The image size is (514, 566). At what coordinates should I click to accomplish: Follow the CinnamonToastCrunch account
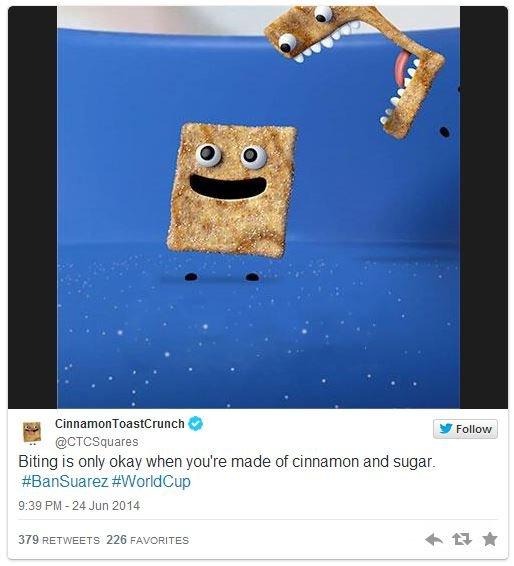tap(465, 429)
